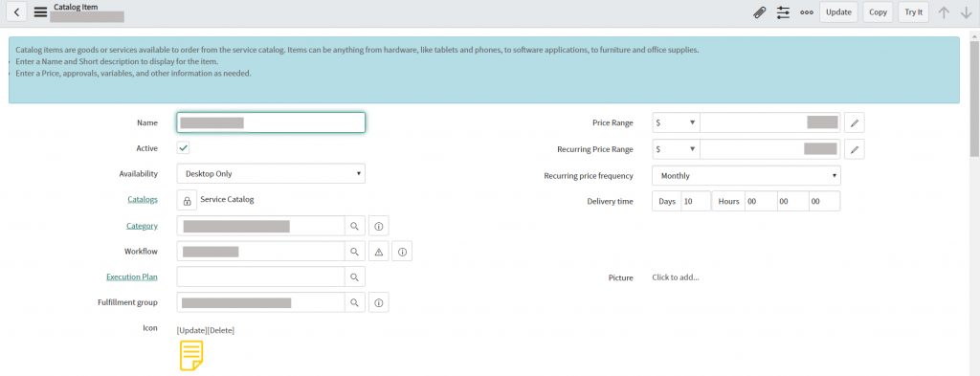Click the Delivery time Days field
The width and height of the screenshot is (980, 376).
695,201
